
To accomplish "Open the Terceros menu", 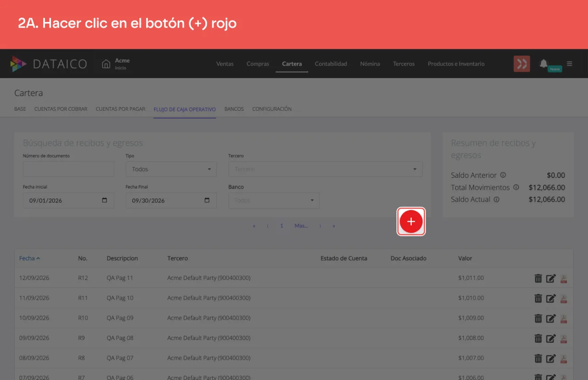I will click(x=404, y=64).
